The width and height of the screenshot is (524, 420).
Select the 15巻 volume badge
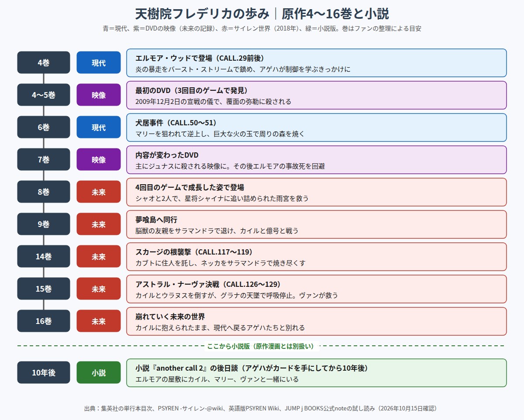[x=44, y=289]
